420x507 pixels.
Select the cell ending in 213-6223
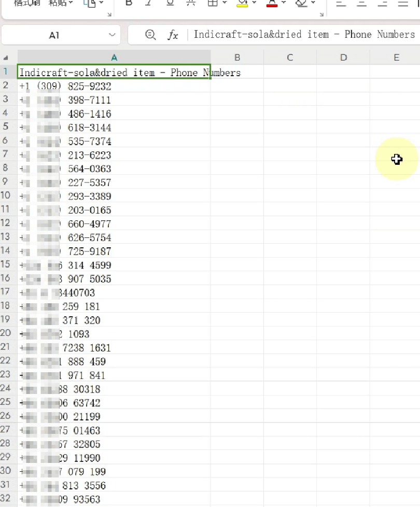pyautogui.click(x=114, y=155)
